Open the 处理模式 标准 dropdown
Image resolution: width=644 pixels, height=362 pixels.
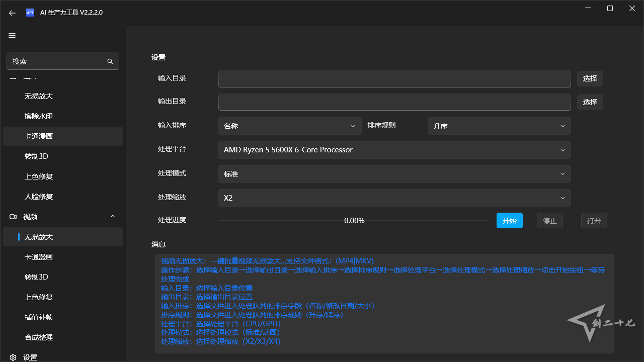point(394,174)
